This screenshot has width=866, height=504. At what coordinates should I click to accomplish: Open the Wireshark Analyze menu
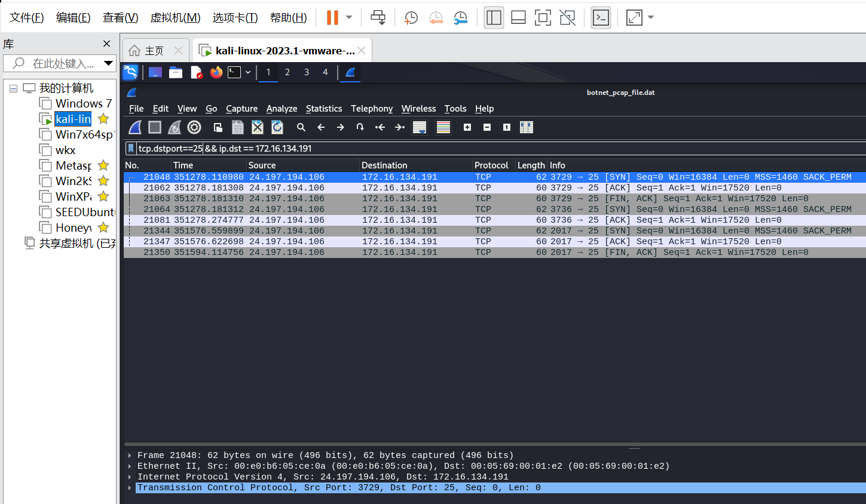[281, 109]
